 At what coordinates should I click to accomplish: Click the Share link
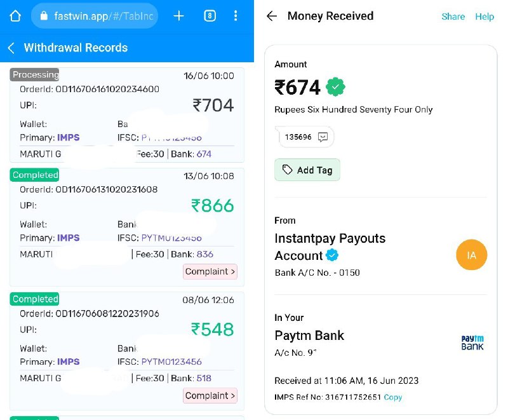[453, 17]
